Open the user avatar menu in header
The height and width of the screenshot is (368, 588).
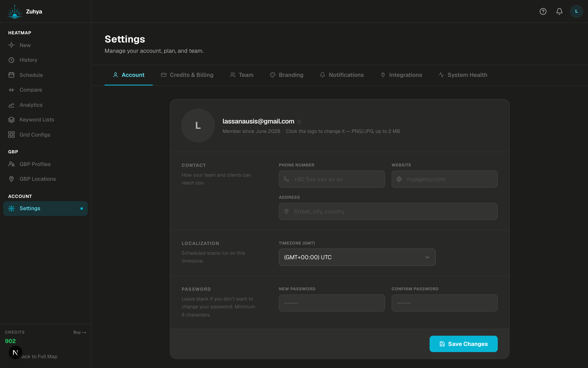(x=576, y=11)
